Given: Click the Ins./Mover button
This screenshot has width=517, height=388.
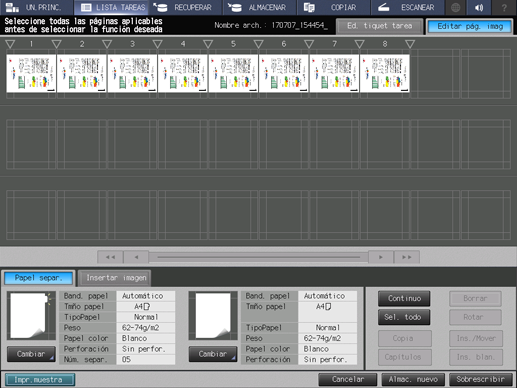Looking at the screenshot, I should point(476,338).
